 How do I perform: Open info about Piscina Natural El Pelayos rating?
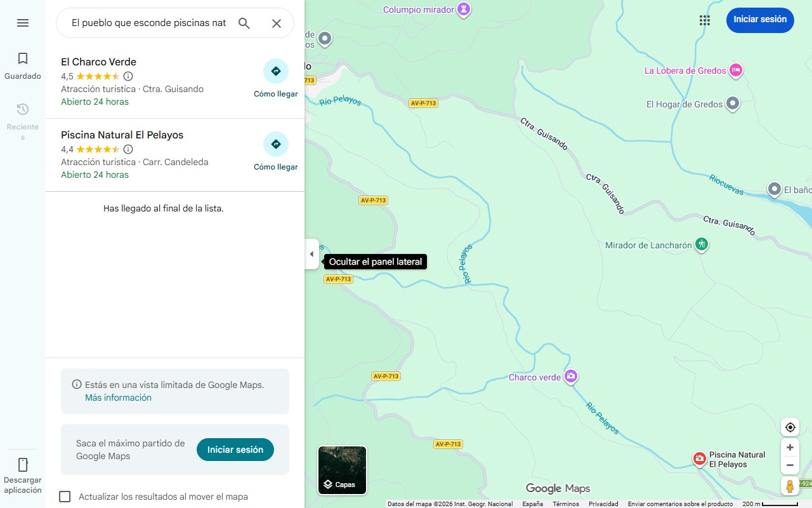[x=128, y=149]
